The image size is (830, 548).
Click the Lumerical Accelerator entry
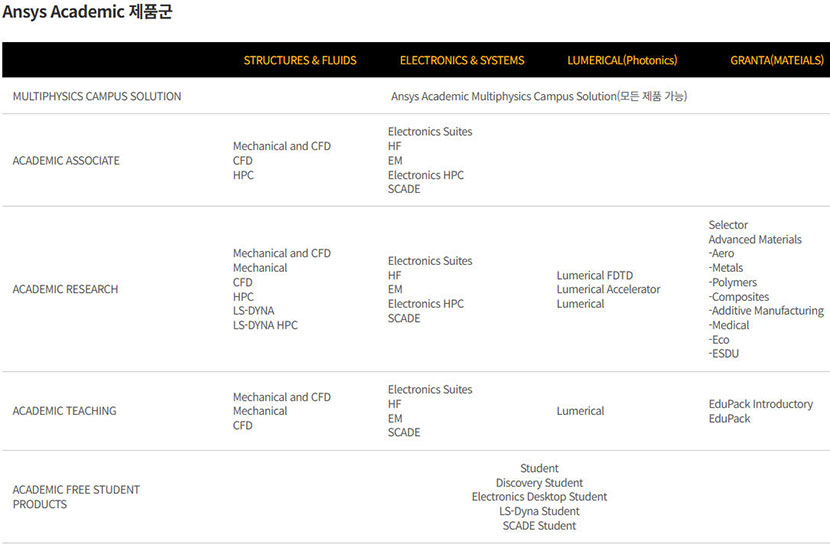point(608,290)
